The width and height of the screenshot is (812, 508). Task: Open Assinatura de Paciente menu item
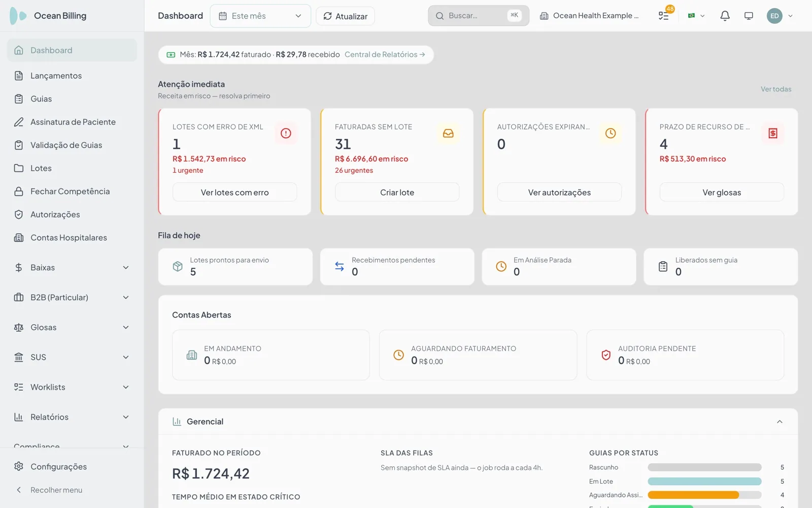point(72,122)
